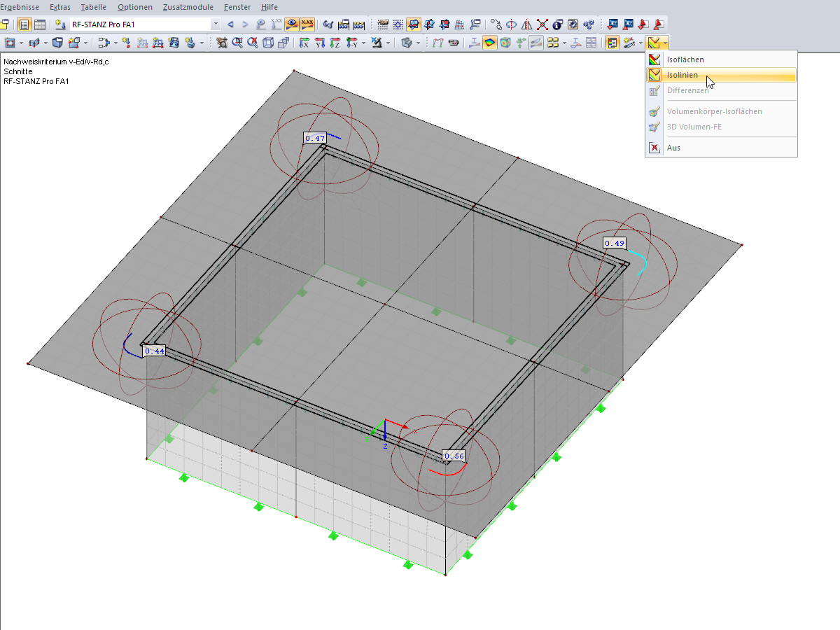
Task: Click the stacked solid boxes display icon
Action: pyautogui.click(x=284, y=43)
